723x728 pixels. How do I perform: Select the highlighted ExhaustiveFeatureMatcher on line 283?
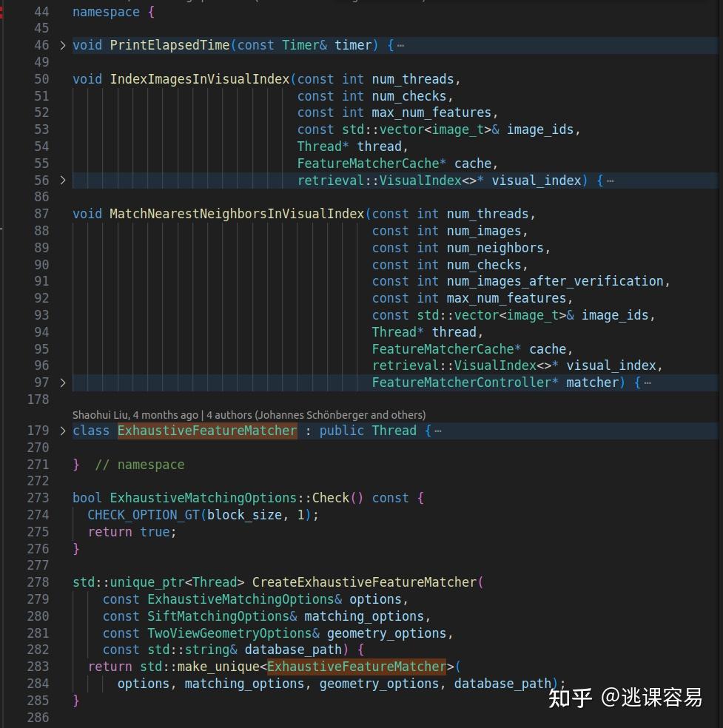coord(356,667)
